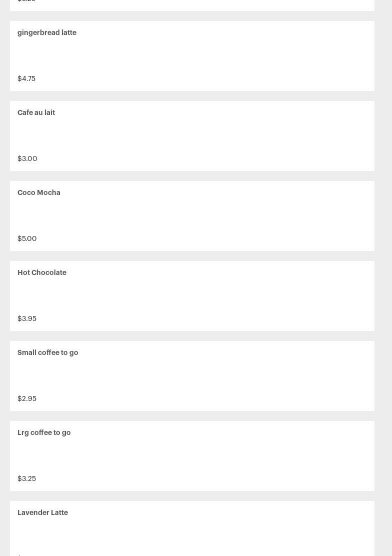Image resolution: width=392 pixels, height=556 pixels.
Task: Open the Lrg coffee to go card
Action: (192, 456)
